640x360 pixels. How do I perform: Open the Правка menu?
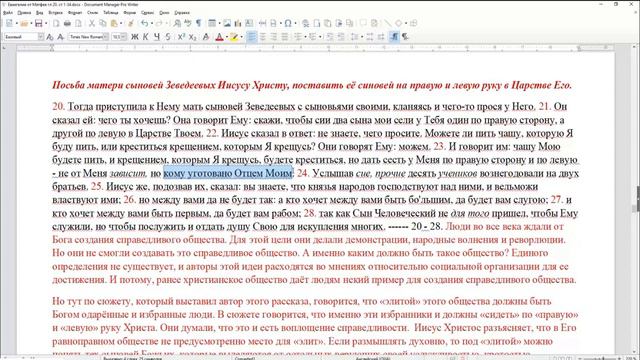coord(24,13)
